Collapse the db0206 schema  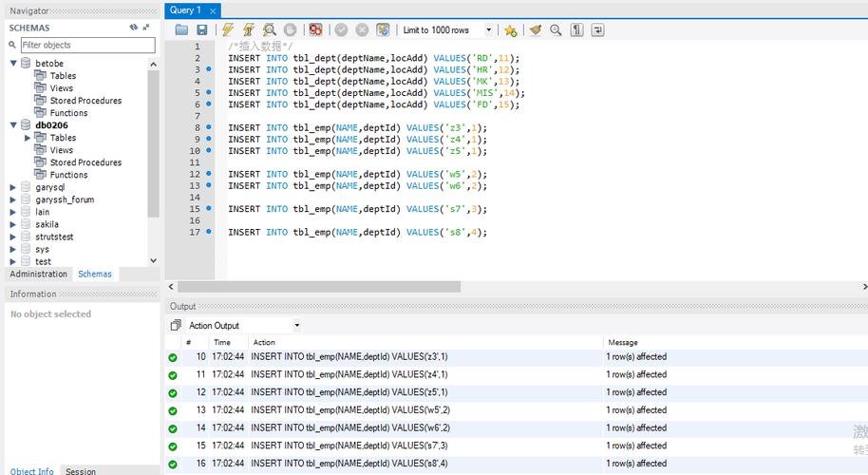click(x=13, y=125)
